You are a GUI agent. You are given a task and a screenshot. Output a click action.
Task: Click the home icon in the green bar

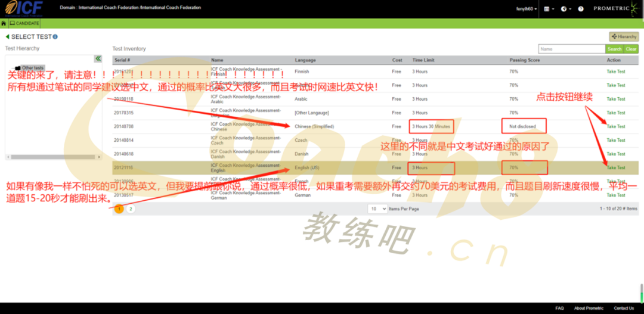[x=4, y=23]
